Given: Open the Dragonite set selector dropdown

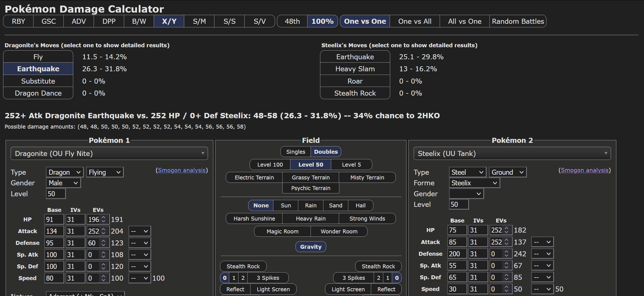Looking at the screenshot, I should [109, 153].
